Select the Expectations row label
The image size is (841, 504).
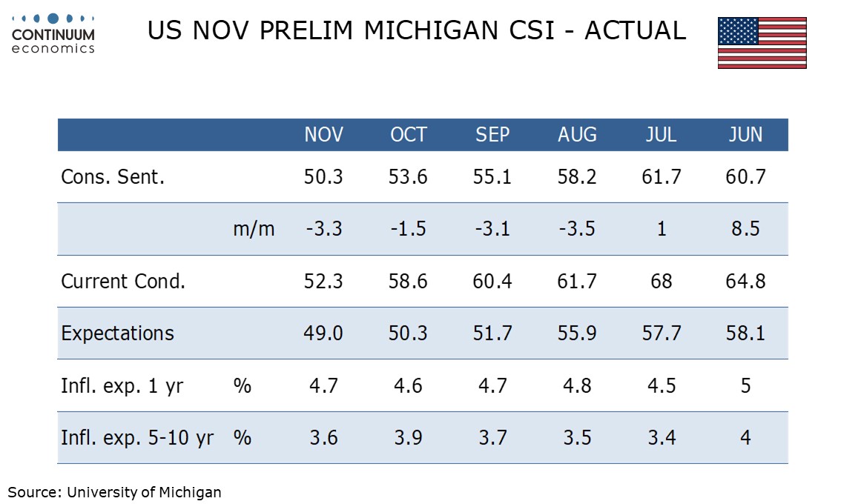(x=117, y=333)
